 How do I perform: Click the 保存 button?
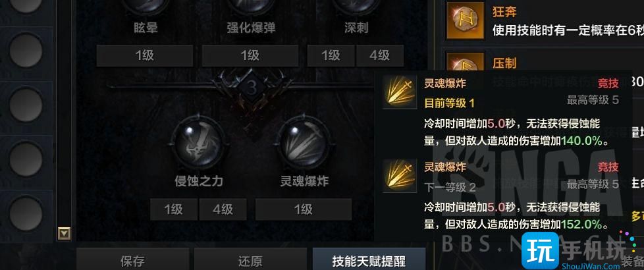point(132,259)
